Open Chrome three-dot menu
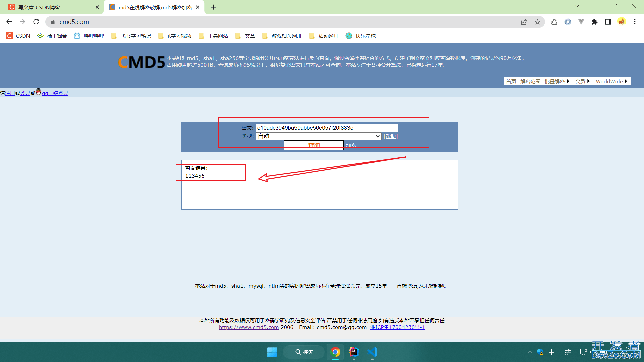The image size is (644, 362). click(635, 22)
